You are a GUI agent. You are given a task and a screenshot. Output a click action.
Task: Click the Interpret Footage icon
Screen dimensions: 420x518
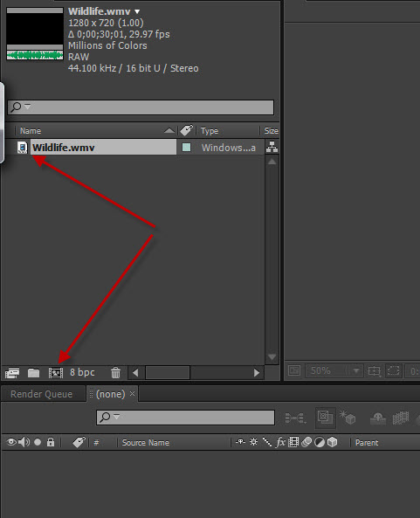[12, 373]
